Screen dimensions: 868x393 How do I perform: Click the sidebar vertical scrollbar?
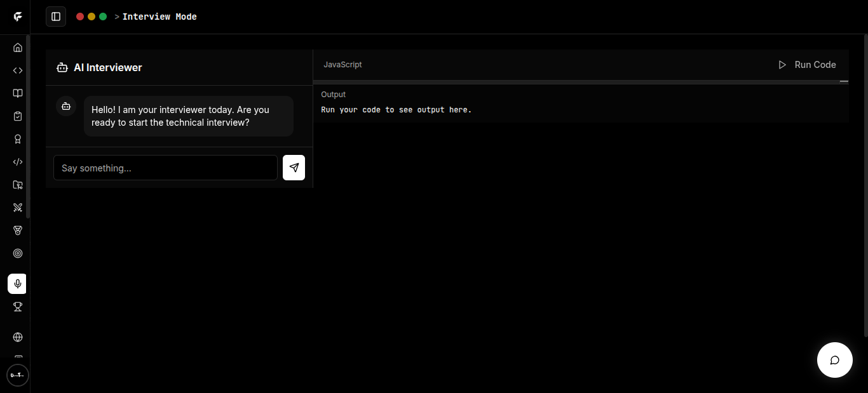28,127
